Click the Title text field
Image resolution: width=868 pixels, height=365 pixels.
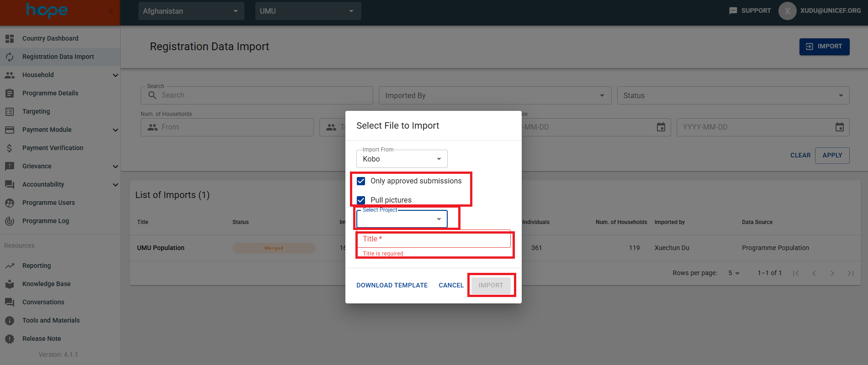[x=433, y=239]
